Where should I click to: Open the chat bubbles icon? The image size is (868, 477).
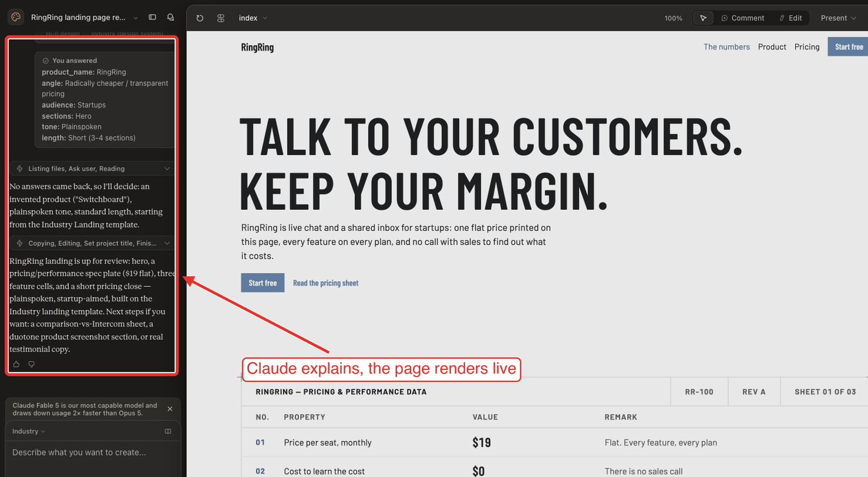[x=170, y=18]
